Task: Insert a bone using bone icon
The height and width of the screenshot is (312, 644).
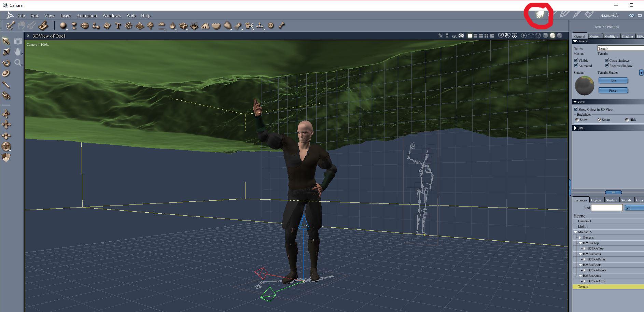Action: [282, 25]
